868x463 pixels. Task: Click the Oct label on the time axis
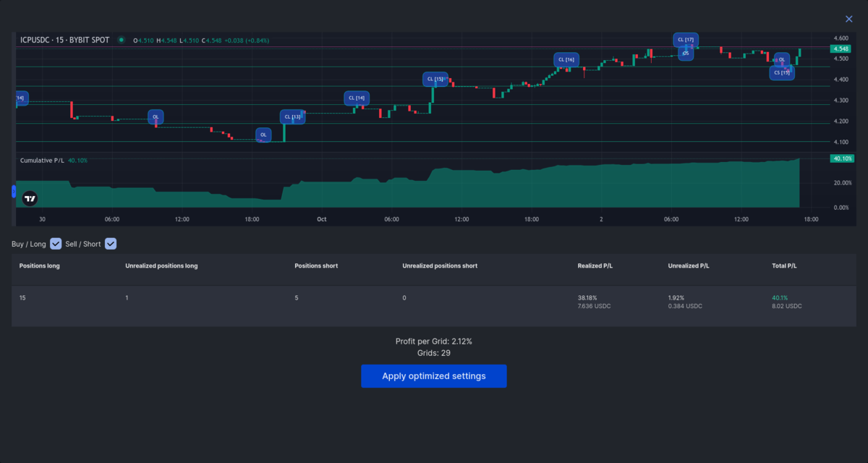click(321, 218)
